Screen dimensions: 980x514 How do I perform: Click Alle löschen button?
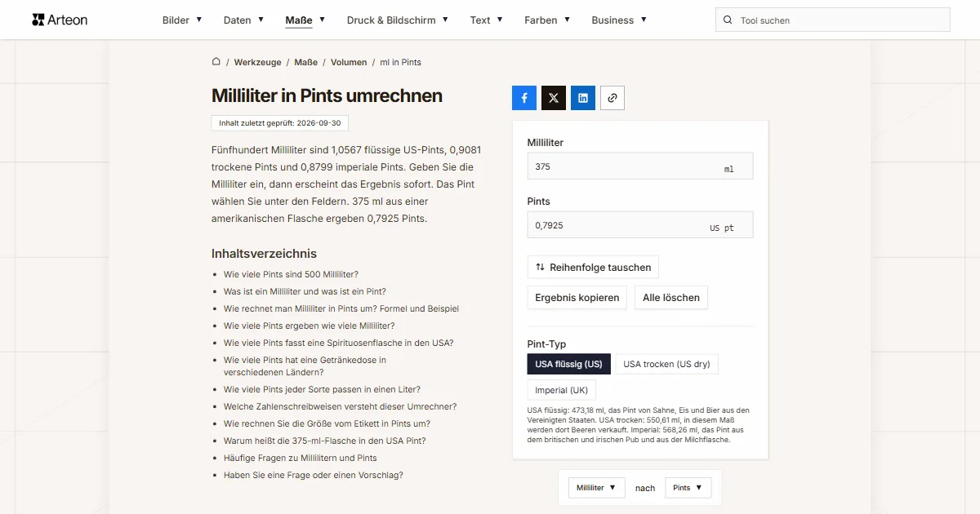[x=671, y=298]
